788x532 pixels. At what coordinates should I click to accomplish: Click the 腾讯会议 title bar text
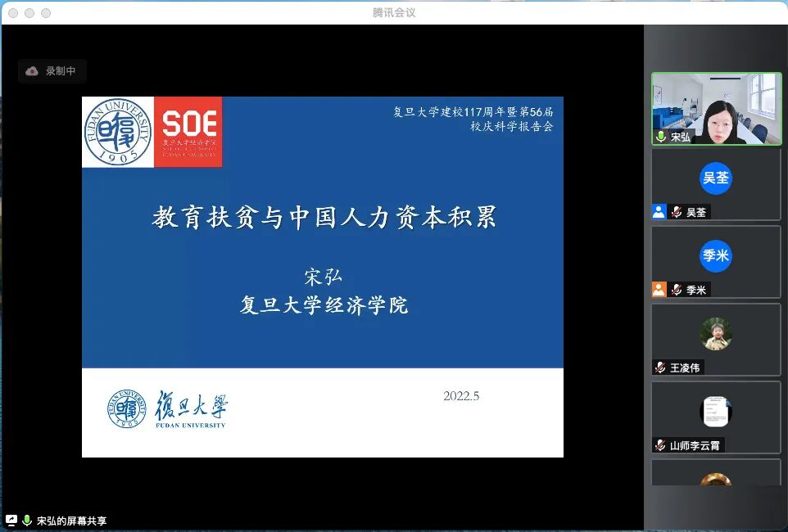coord(393,11)
